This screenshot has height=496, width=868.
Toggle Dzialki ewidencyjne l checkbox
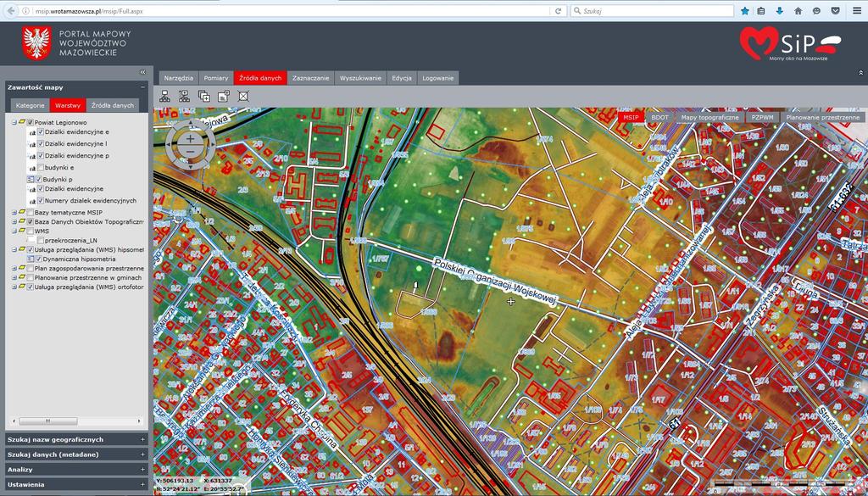41,144
